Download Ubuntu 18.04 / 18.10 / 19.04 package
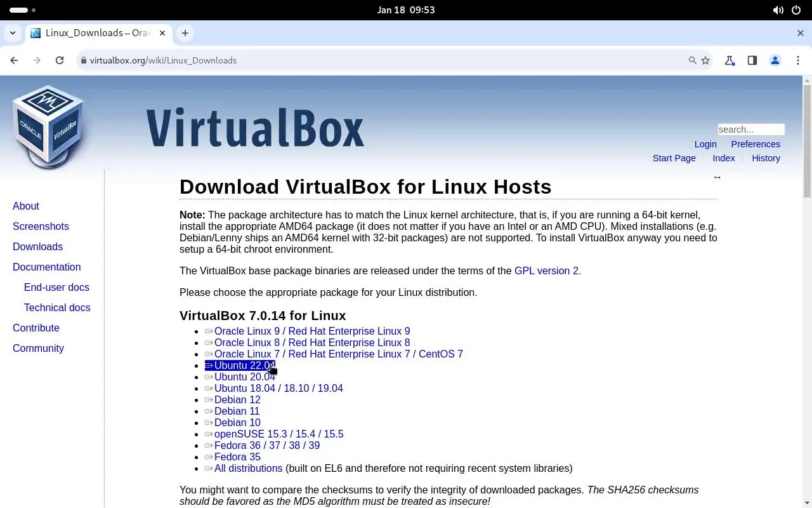The width and height of the screenshot is (812, 508). [274, 388]
